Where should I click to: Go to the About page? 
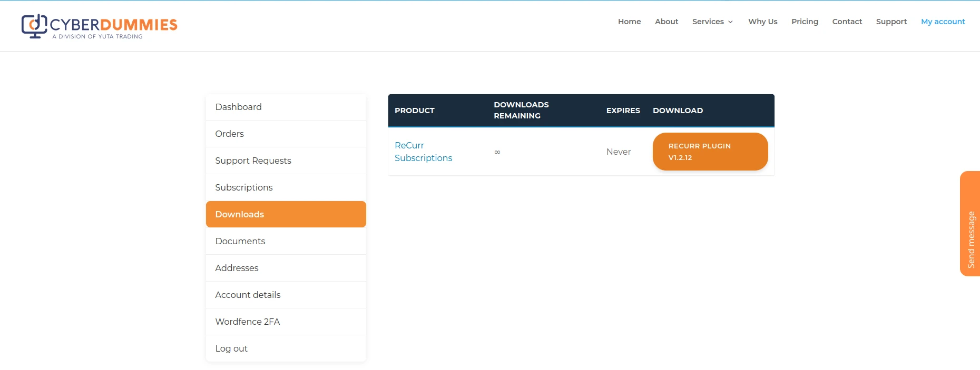coord(667,22)
